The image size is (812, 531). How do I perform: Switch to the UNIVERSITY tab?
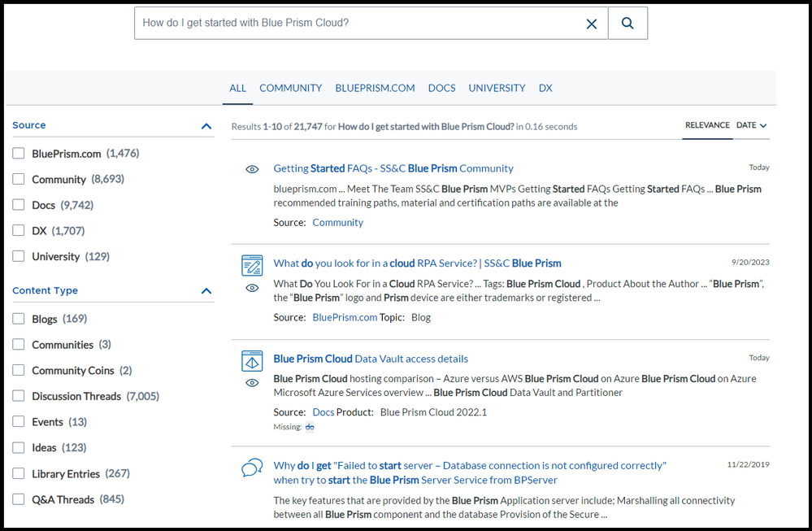coord(497,88)
